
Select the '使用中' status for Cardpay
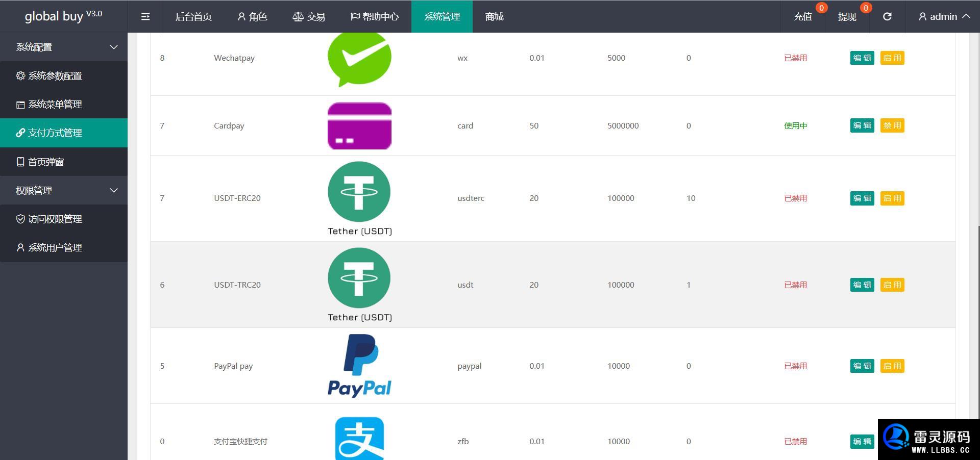pos(796,125)
